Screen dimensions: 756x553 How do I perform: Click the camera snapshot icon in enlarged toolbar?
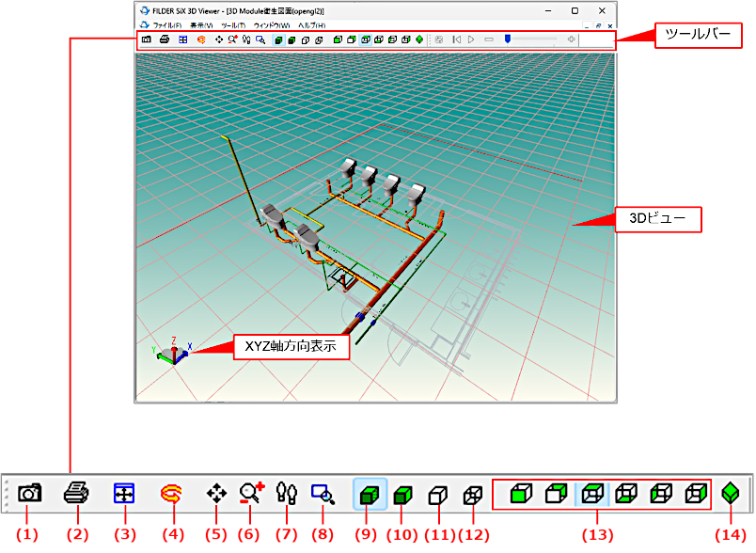(29, 493)
